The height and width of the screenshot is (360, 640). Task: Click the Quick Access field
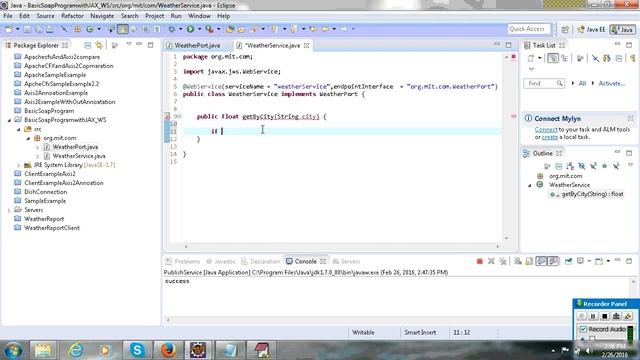(529, 29)
